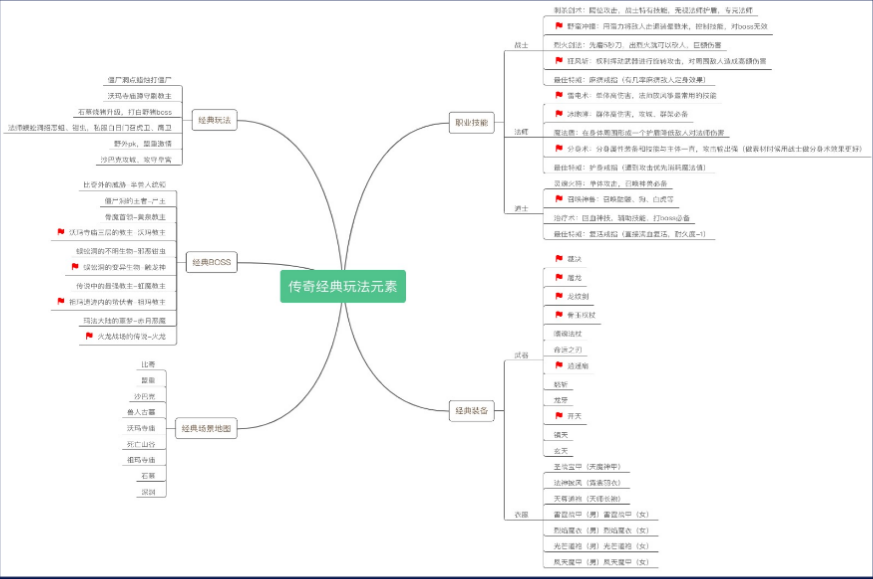Click the red flag beside 沃玛寺庙三层的教主
Viewport: 873px width, 579px height.
tap(61, 232)
